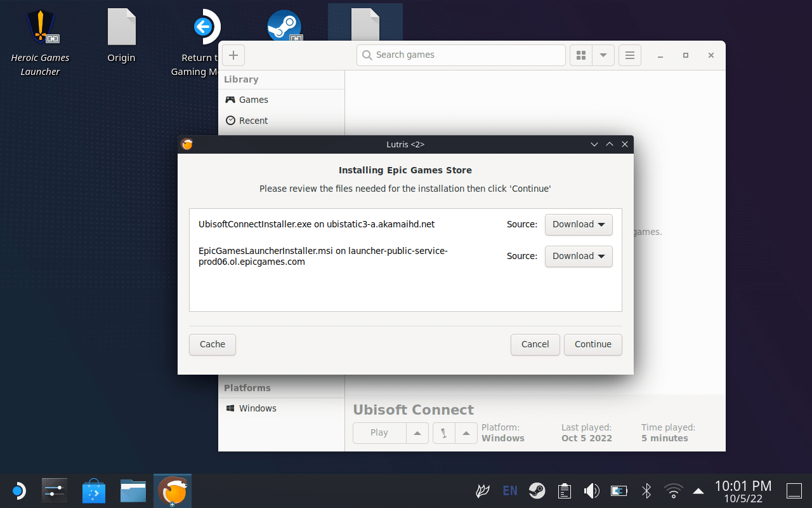Expand the arrow beside the wine icon
This screenshot has width=812, height=508.
[x=466, y=433]
